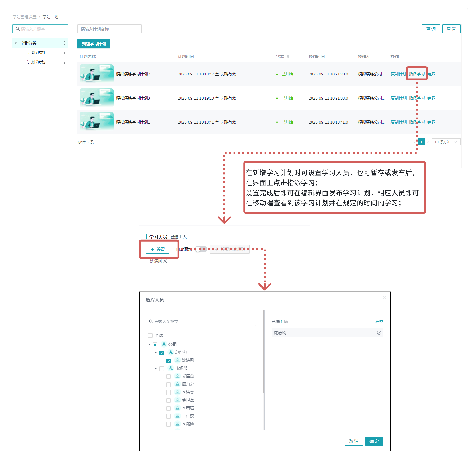Screen dimensions: 476x459
Task: Collapse the 全部分类 tree node
Action: (16, 43)
